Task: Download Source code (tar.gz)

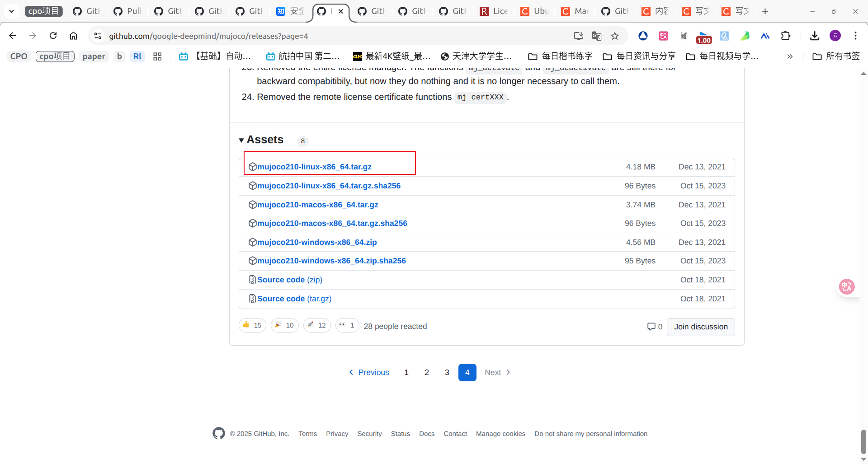Action: click(x=294, y=299)
